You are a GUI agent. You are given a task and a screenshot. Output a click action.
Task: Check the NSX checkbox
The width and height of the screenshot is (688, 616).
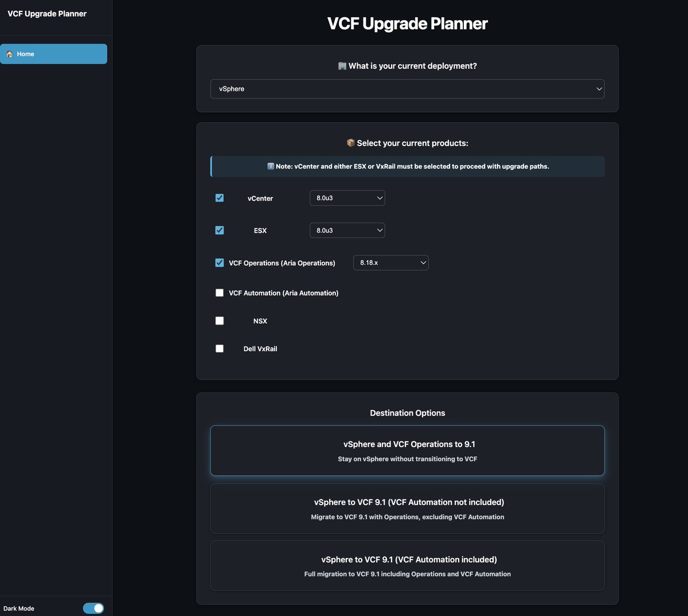pos(220,321)
